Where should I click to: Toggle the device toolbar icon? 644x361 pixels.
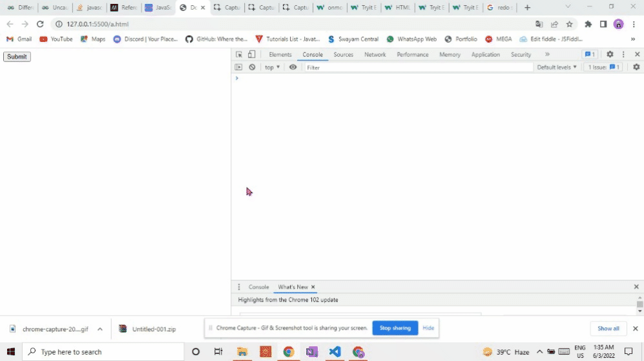click(252, 55)
